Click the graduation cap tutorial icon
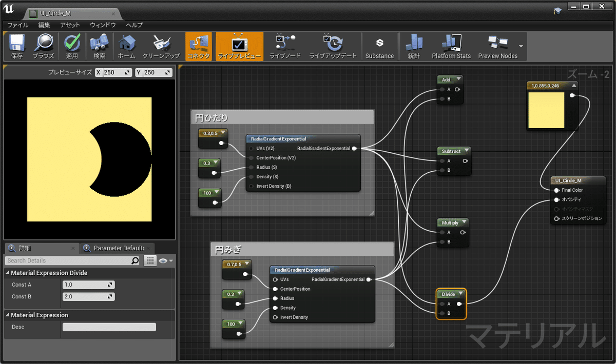 click(x=558, y=11)
